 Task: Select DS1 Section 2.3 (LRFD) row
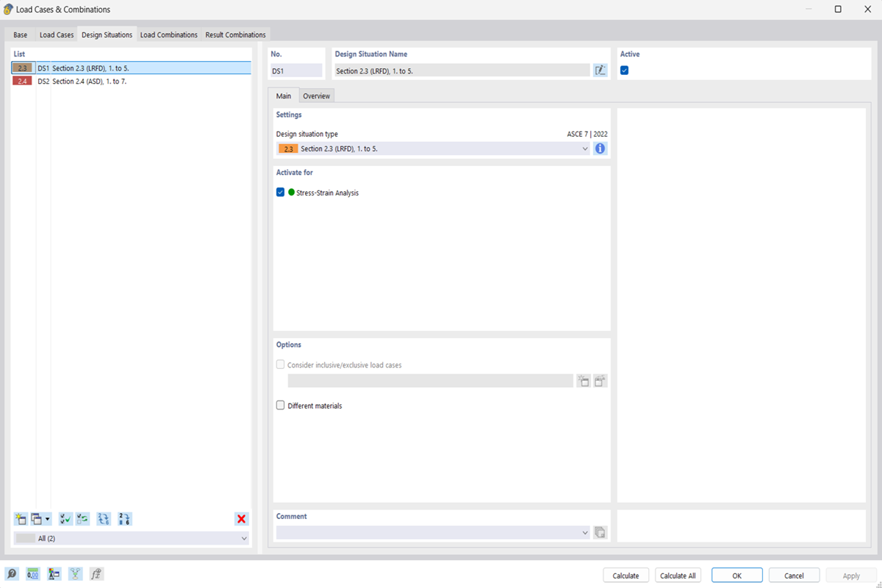[132, 68]
